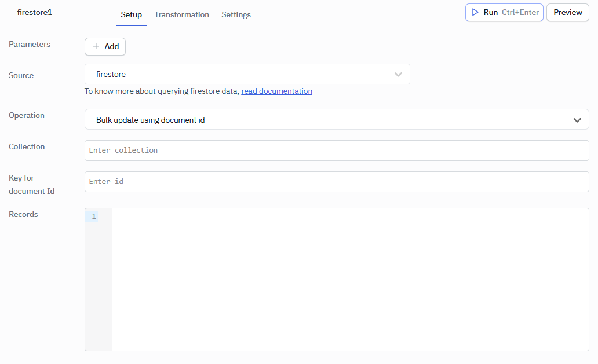This screenshot has height=364, width=598.
Task: Go to the Settings tab
Action: 236,14
